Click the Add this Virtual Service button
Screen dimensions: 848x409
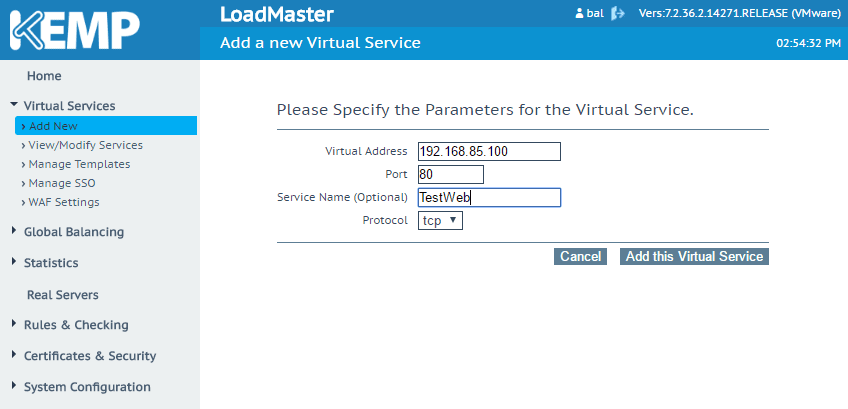tap(694, 257)
